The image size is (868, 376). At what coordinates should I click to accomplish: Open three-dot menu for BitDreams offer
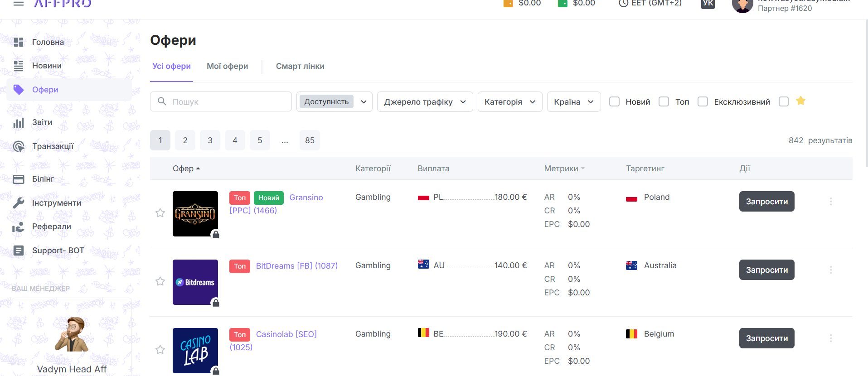[x=830, y=270]
